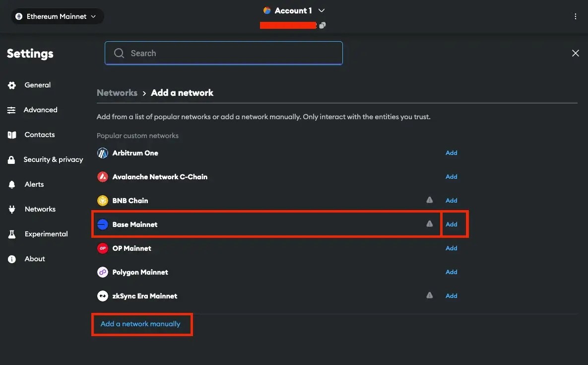Expand the Account 1 dropdown chevron
This screenshot has width=588, height=365.
click(x=321, y=10)
